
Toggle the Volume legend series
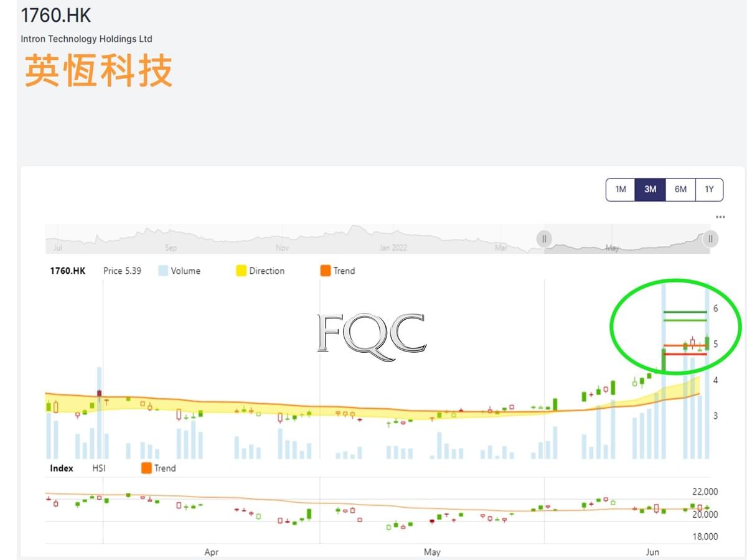point(179,271)
